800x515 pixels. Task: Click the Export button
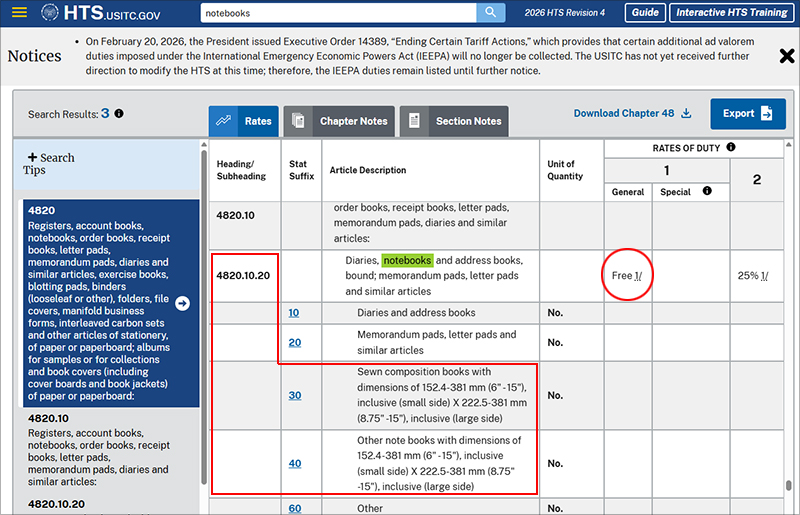(x=748, y=114)
